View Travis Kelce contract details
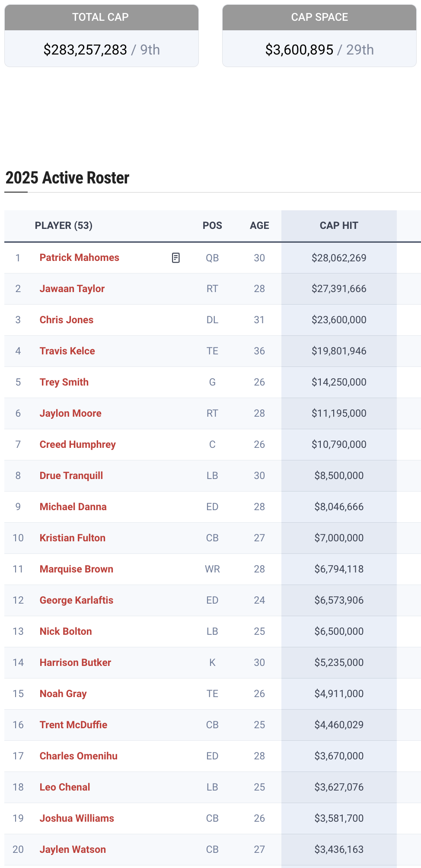 pos(67,351)
